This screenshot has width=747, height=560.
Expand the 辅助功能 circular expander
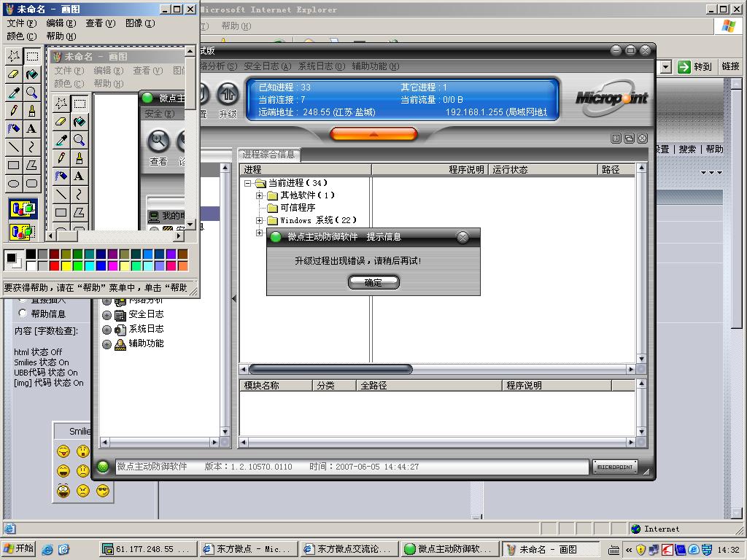[107, 344]
